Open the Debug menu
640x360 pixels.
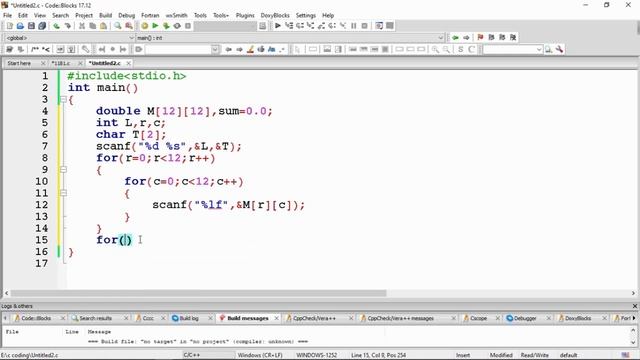[x=127, y=15]
